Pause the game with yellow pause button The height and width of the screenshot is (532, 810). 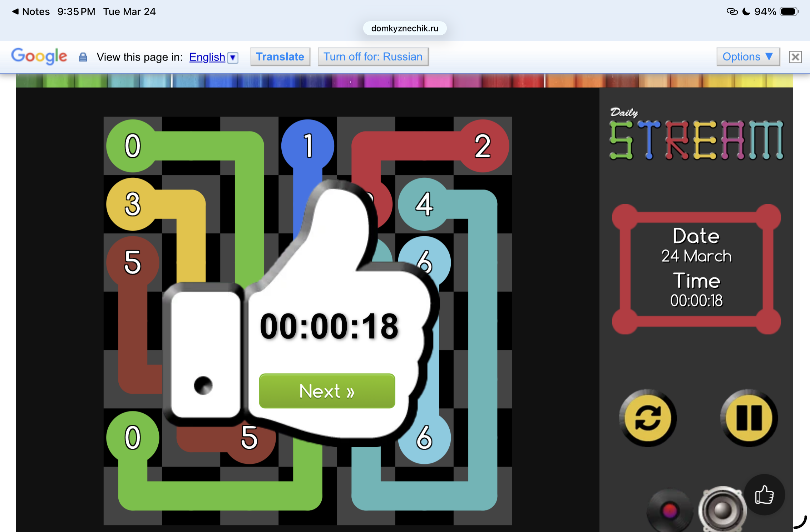[x=749, y=418]
